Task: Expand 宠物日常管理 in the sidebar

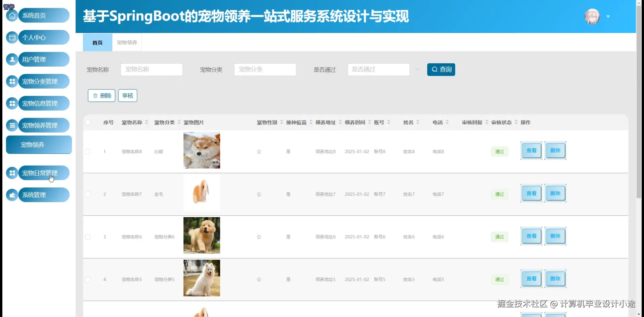Action: tap(39, 173)
